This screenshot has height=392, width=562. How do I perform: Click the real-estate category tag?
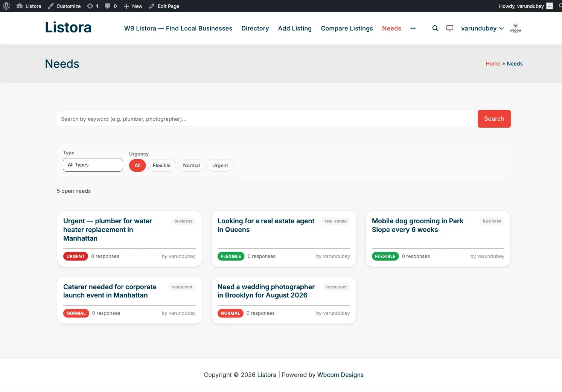336,221
